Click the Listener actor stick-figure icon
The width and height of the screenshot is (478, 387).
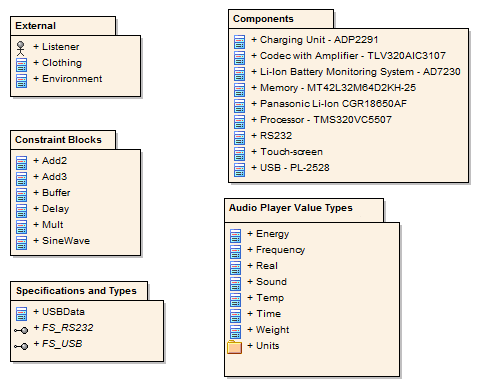coord(21,48)
